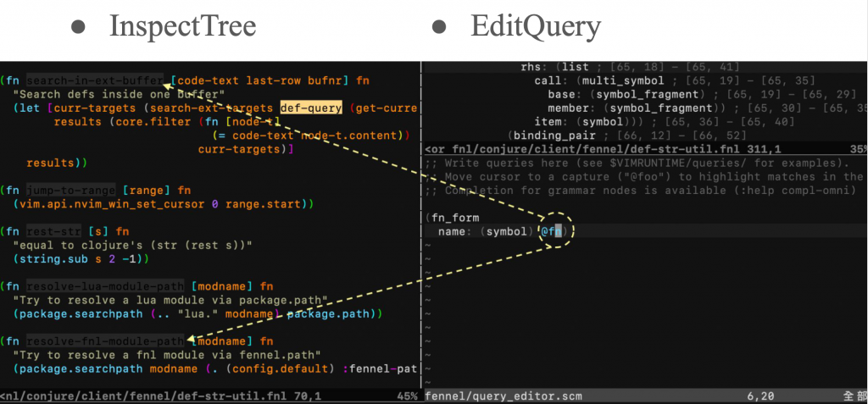The height and width of the screenshot is (404, 868).
Task: Click "Try to resolve a lua module" docstring
Action: (x=170, y=300)
